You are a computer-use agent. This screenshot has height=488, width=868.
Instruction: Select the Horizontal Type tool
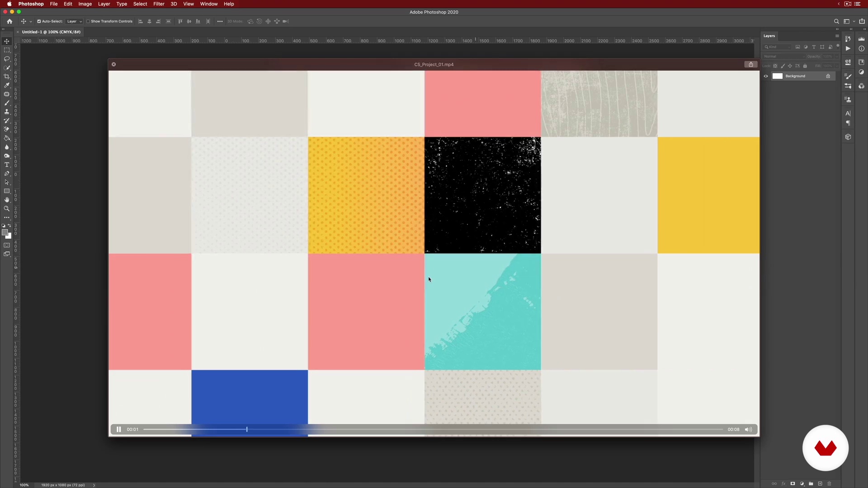pyautogui.click(x=7, y=165)
